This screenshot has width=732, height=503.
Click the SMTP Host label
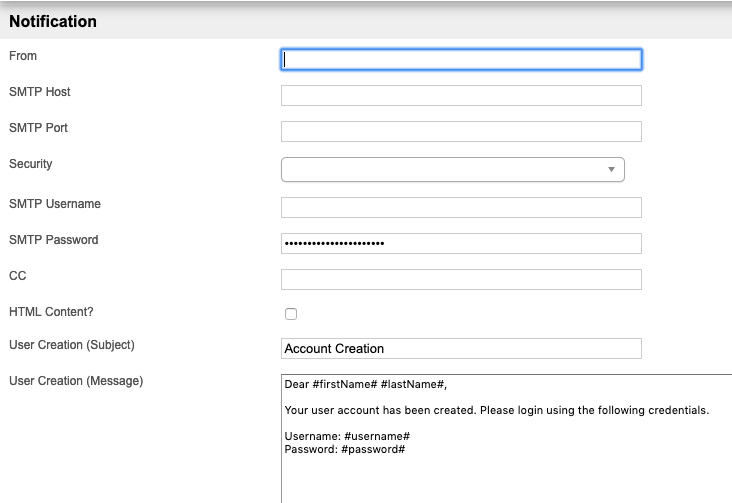(40, 92)
